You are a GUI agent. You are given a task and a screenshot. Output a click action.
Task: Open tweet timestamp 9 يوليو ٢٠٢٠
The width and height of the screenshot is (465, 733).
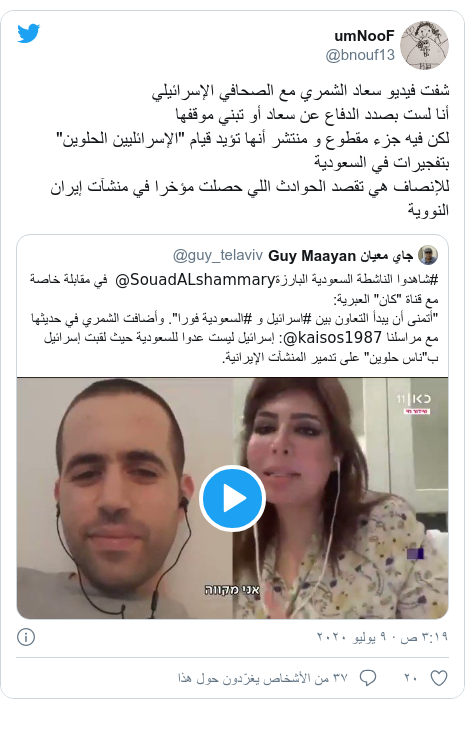coord(382,637)
